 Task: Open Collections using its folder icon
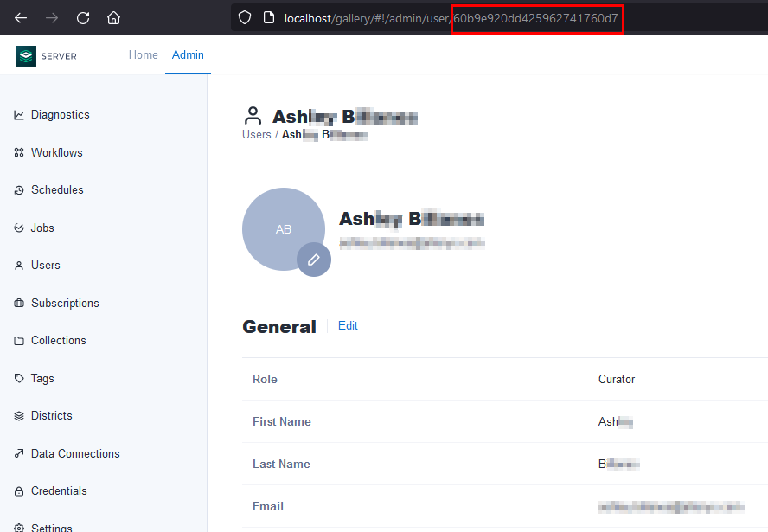pos(20,340)
